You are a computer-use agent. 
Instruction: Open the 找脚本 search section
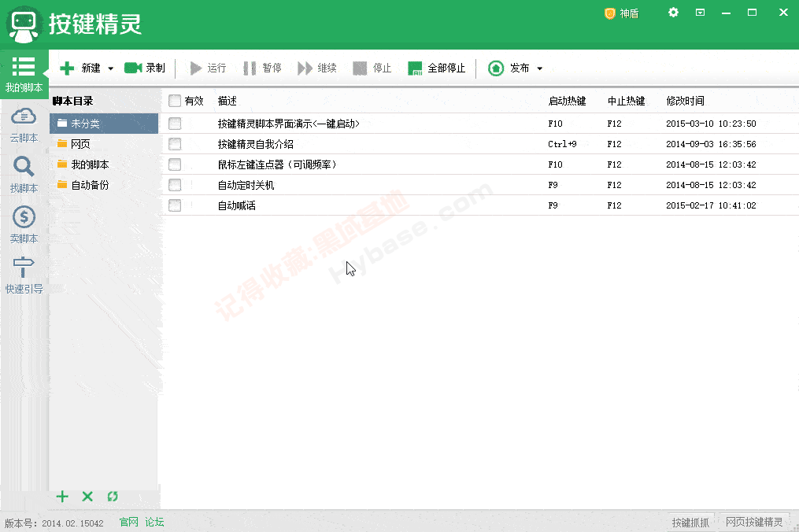(x=24, y=175)
